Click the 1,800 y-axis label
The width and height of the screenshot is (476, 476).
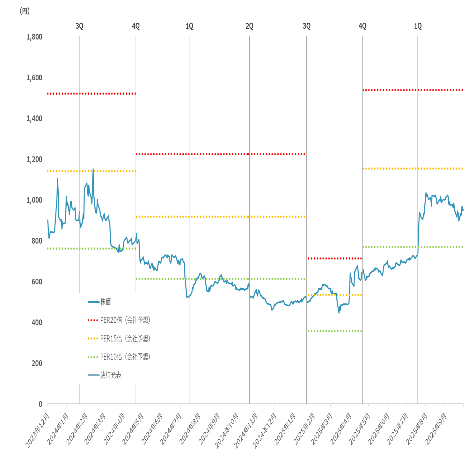[34, 37]
